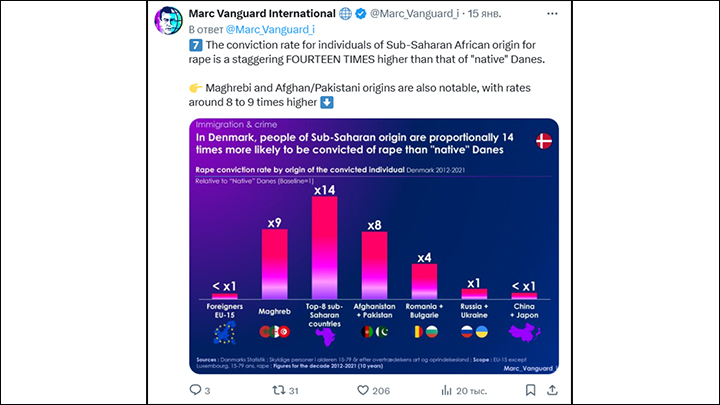Click the Danish flag in the chart
Image resolution: width=720 pixels, height=405 pixels.
click(x=545, y=141)
